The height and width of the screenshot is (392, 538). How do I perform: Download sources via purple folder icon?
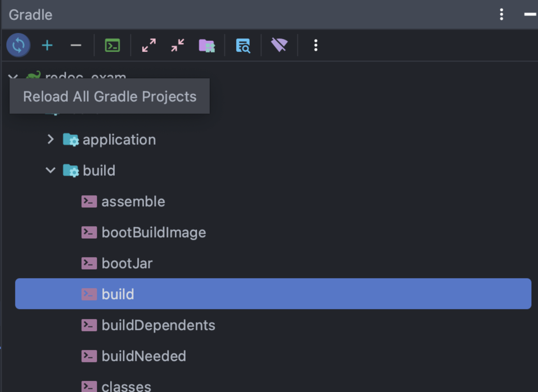point(207,45)
